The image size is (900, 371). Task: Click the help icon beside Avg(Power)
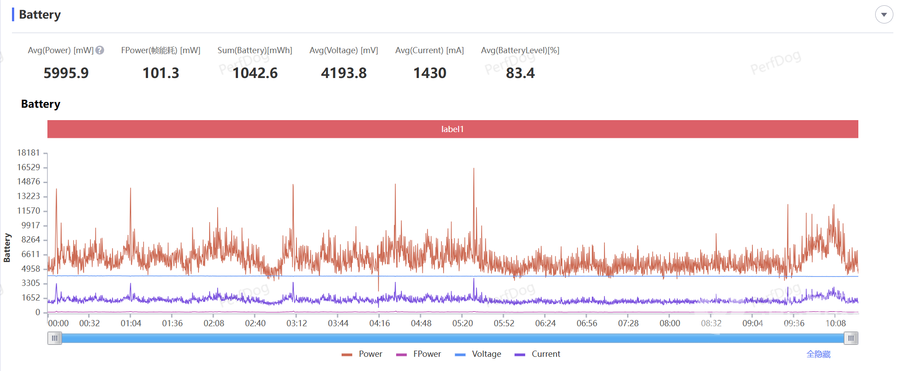coord(100,51)
